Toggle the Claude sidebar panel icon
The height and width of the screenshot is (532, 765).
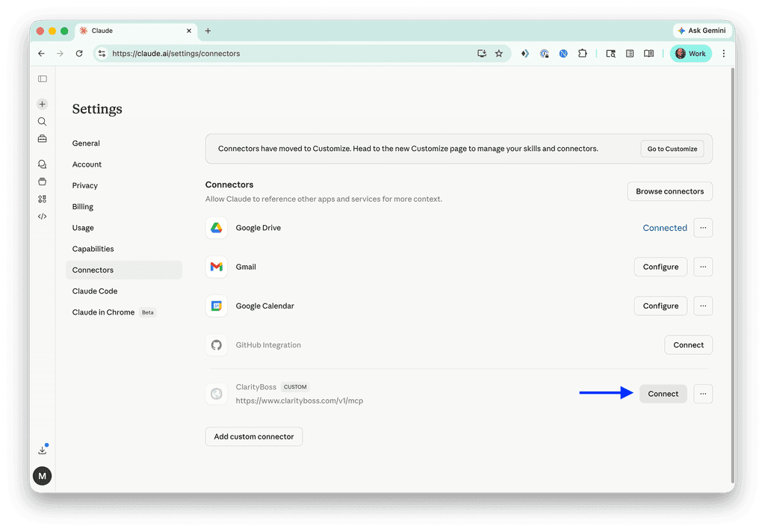pyautogui.click(x=43, y=78)
